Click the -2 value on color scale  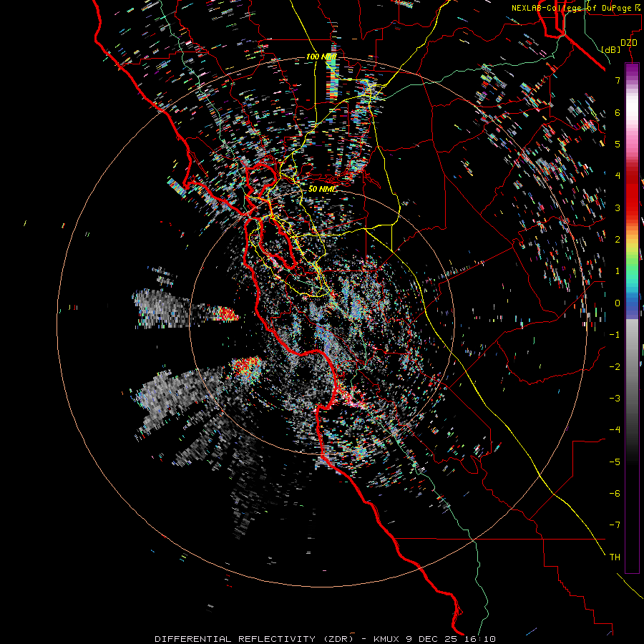click(615, 366)
